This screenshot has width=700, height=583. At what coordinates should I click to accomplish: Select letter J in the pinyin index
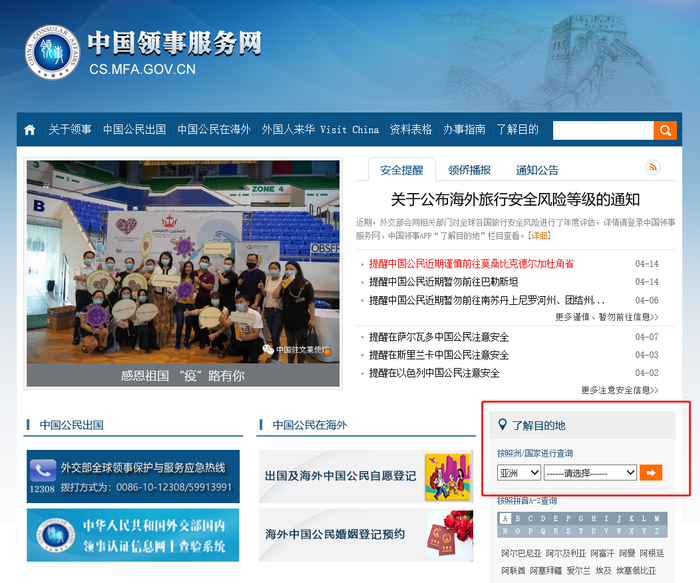pyautogui.click(x=619, y=519)
